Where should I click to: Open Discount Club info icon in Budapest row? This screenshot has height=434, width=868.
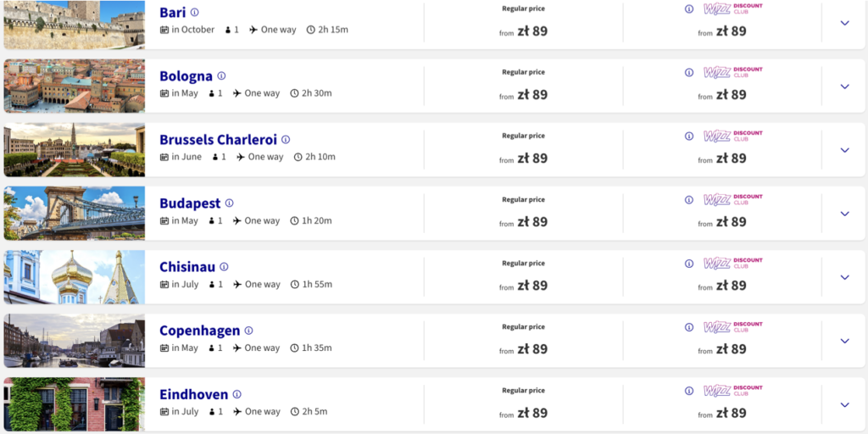[x=688, y=200]
